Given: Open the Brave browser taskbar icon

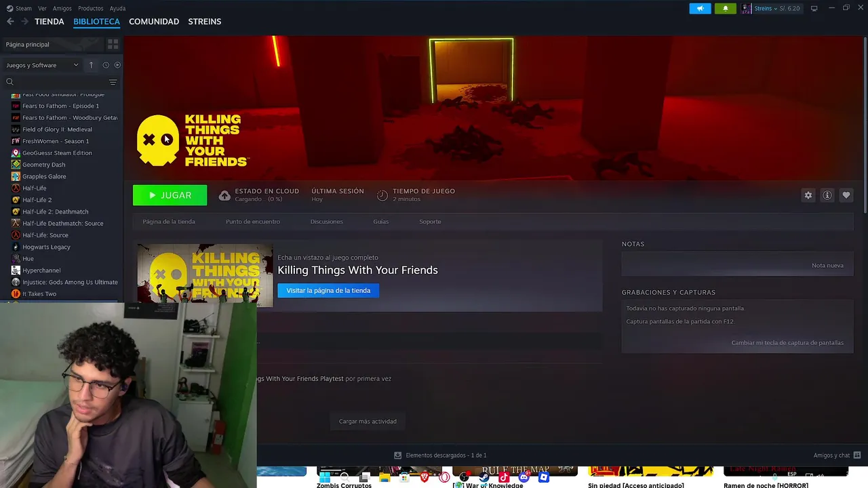Looking at the screenshot, I should coord(425,478).
